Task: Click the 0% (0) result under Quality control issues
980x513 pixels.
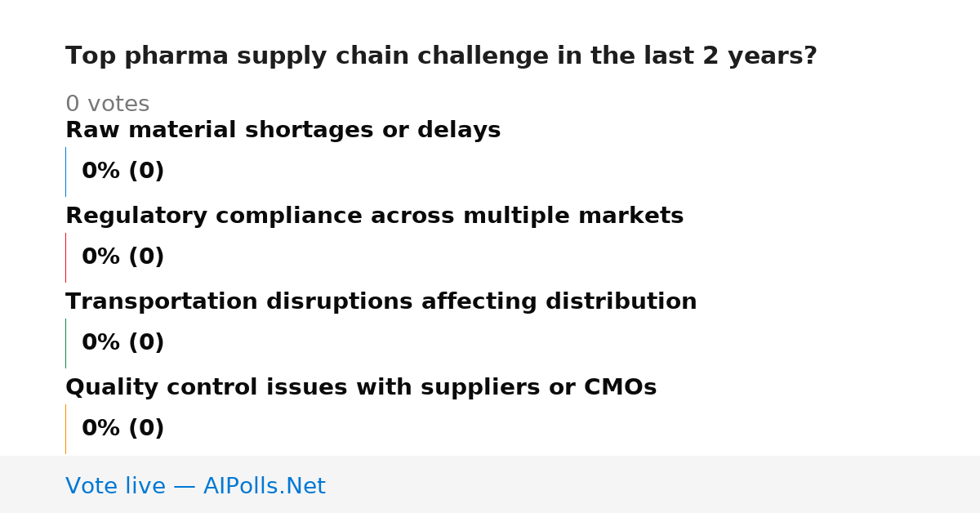Action: [x=122, y=429]
